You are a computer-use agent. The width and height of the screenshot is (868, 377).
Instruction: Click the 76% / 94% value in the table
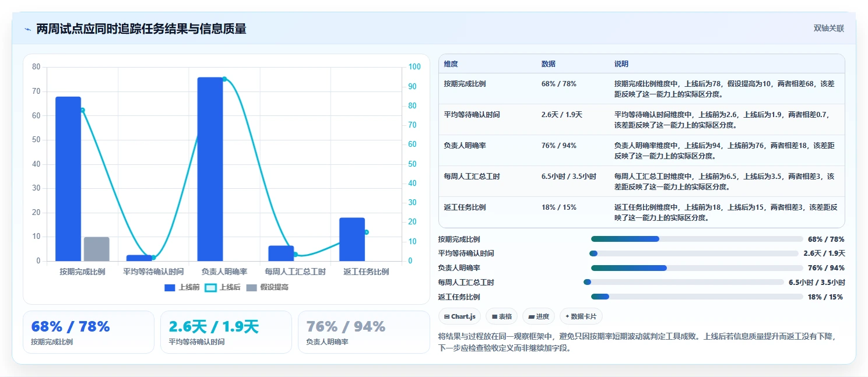559,146
